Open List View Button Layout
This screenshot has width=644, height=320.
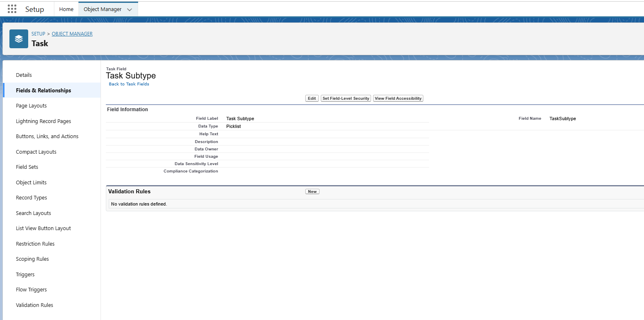pyautogui.click(x=43, y=228)
